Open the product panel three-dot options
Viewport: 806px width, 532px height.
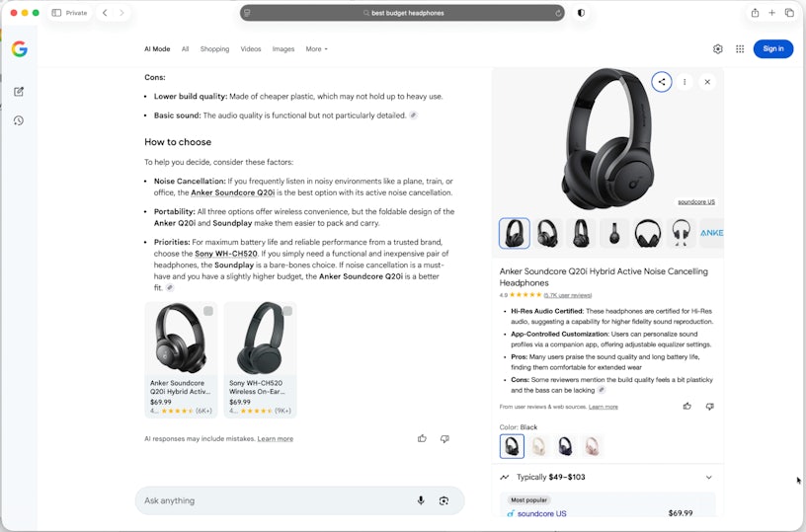[x=685, y=82]
